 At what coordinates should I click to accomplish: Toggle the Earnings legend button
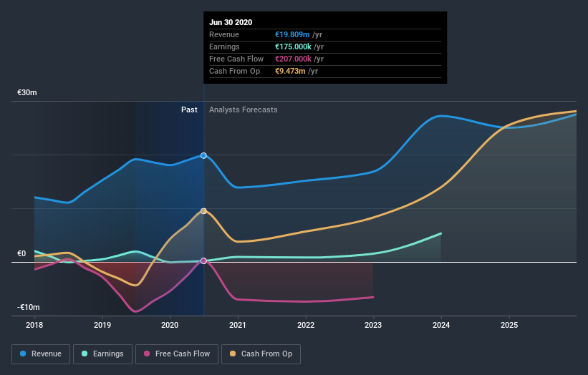(102, 354)
